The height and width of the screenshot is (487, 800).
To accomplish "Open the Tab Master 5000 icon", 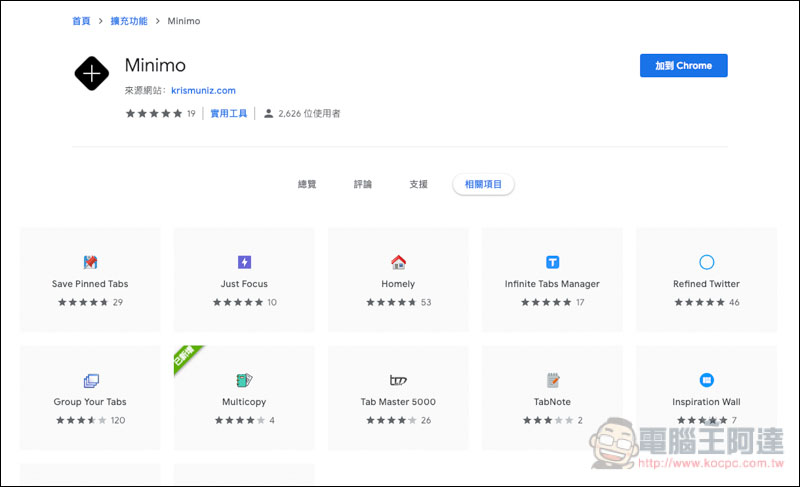I will (398, 380).
